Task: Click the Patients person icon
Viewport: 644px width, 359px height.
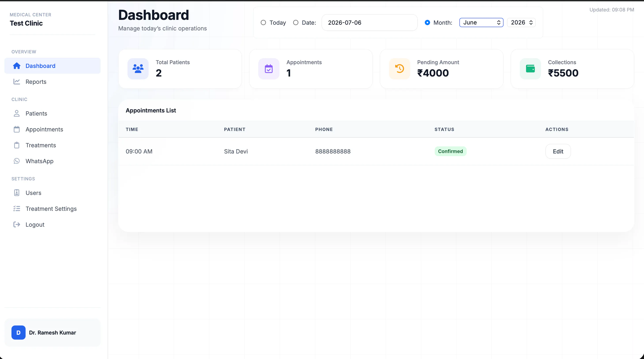Action: coord(17,113)
